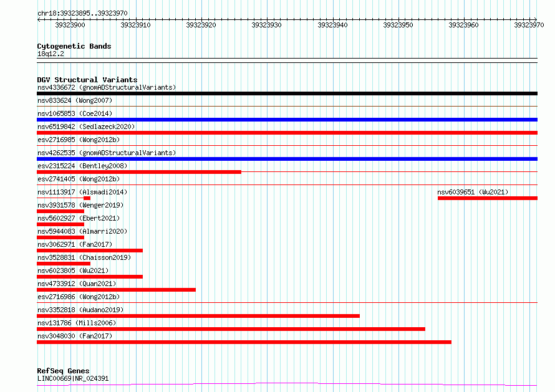Select the red nsv4733912 variant bar

click(x=117, y=290)
